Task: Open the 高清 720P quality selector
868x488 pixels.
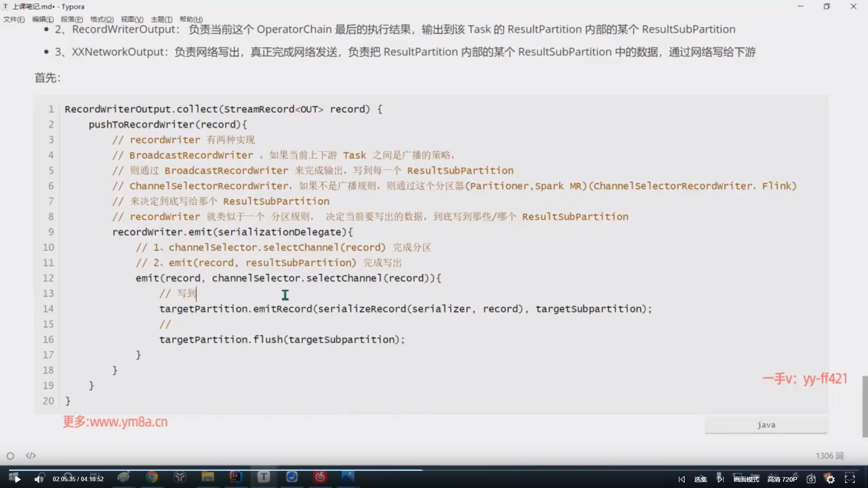Action: 782,479
